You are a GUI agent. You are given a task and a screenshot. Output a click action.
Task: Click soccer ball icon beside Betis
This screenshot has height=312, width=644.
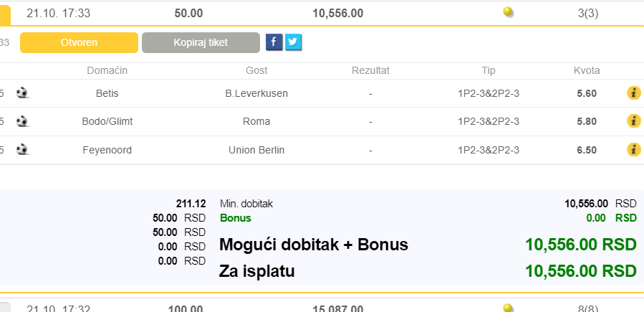23,93
